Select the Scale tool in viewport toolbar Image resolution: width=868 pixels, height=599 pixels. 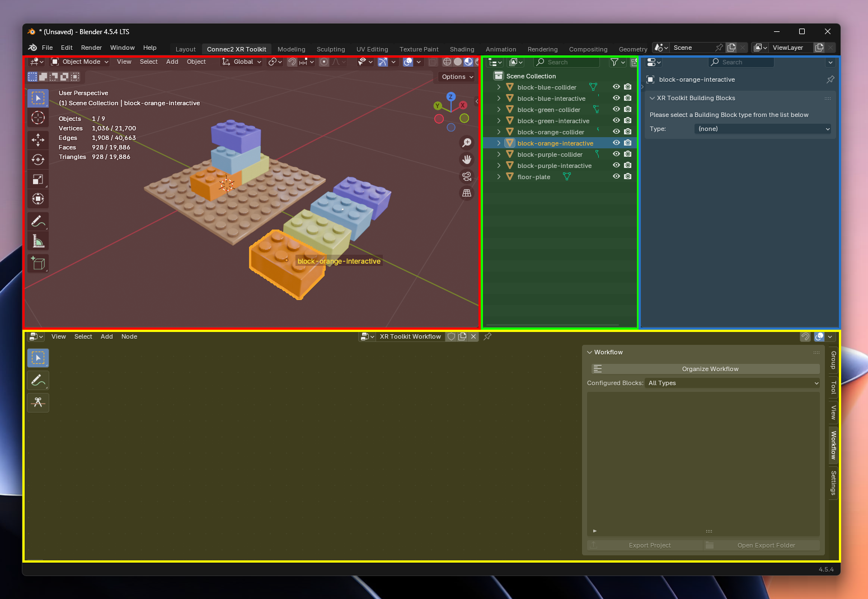[38, 179]
